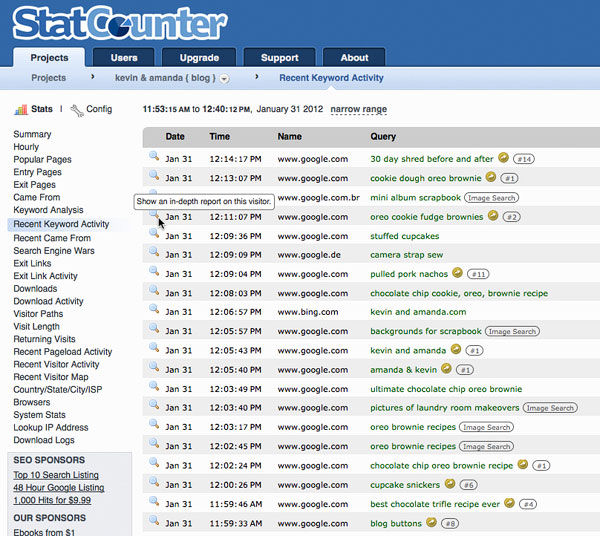Click magnifier icon for pulled pork nachos row
The height and width of the screenshot is (536, 600).
[x=154, y=271]
